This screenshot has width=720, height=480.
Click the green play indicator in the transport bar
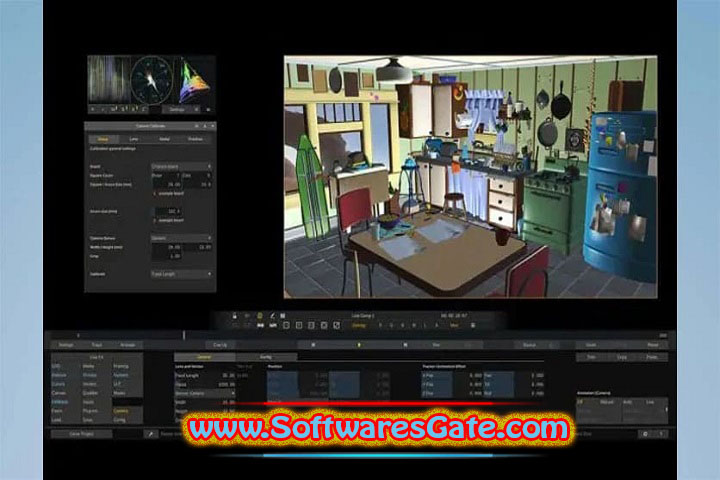[x=359, y=344]
